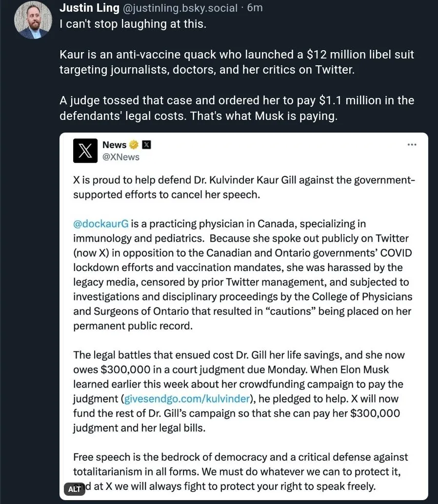Image resolution: width=438 pixels, height=504 pixels.
Task: Open Justin Ling's profile avatar
Action: (34, 20)
